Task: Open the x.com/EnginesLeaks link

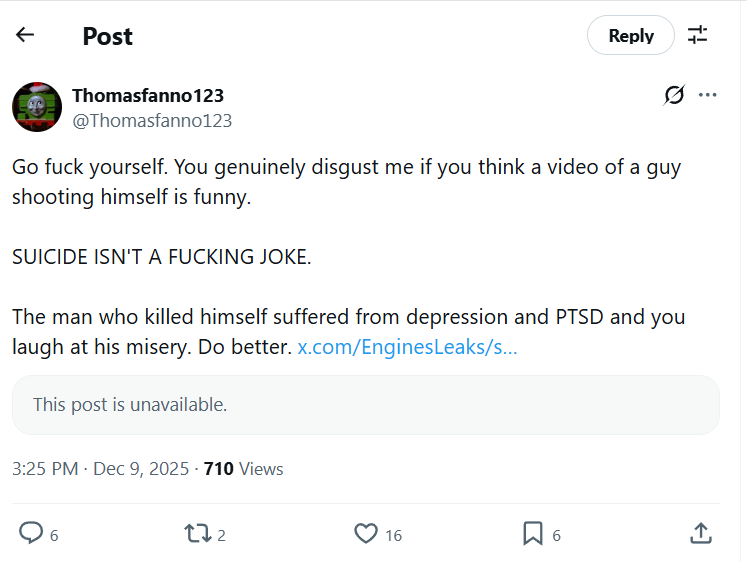Action: [407, 348]
